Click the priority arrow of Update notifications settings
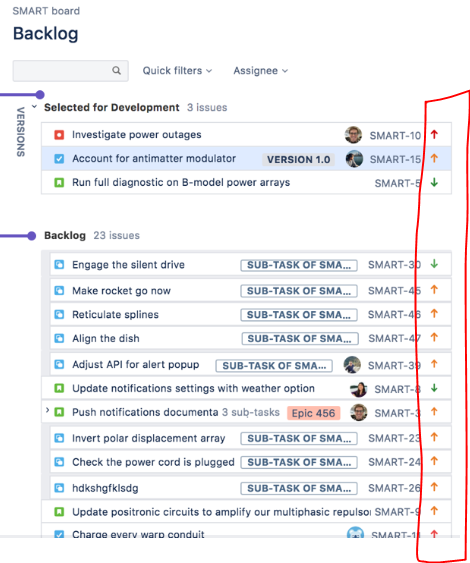470x563 pixels. click(434, 388)
